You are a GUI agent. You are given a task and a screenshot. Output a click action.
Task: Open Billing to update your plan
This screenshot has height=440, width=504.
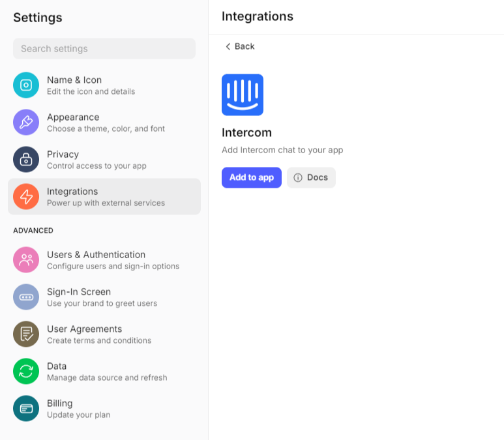[104, 409]
